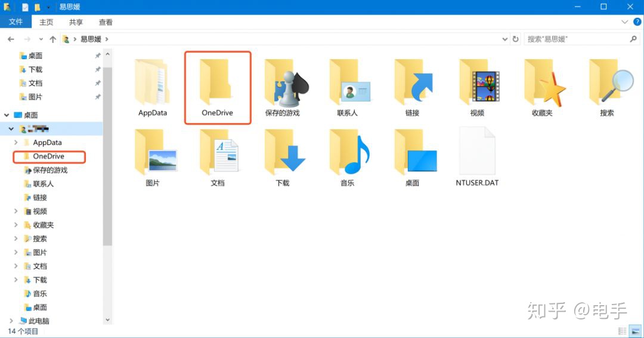The width and height of the screenshot is (644, 338).
Task: Collapse the 桌面 root node in the navigation tree
Action: coord(7,115)
